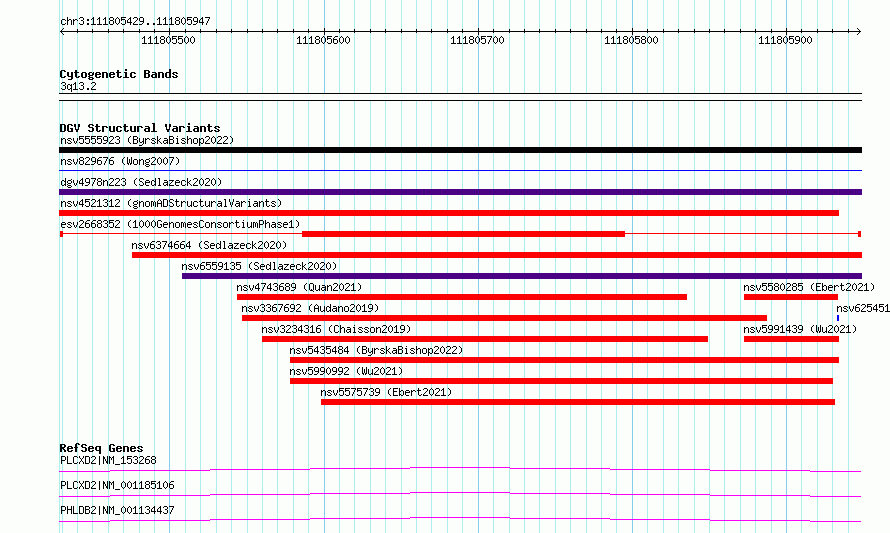Image resolution: width=890 pixels, height=533 pixels.
Task: Click the PLCXD2|NM_153268 gene label
Action: [x=108, y=460]
